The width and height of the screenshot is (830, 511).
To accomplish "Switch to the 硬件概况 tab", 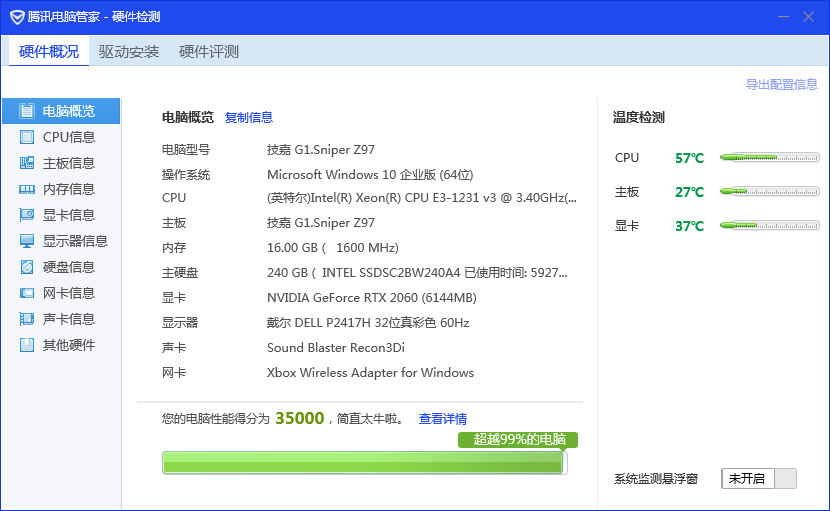I will pos(49,52).
